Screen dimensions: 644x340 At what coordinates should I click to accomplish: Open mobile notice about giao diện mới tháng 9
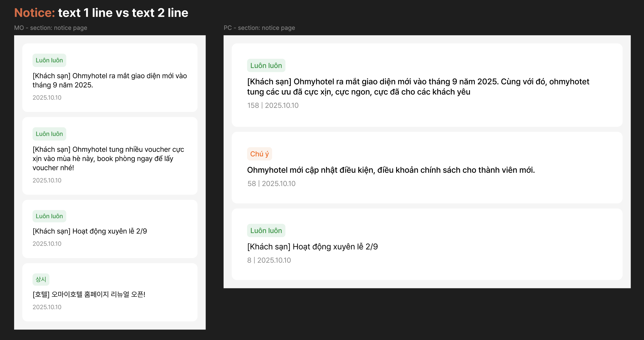point(110,80)
